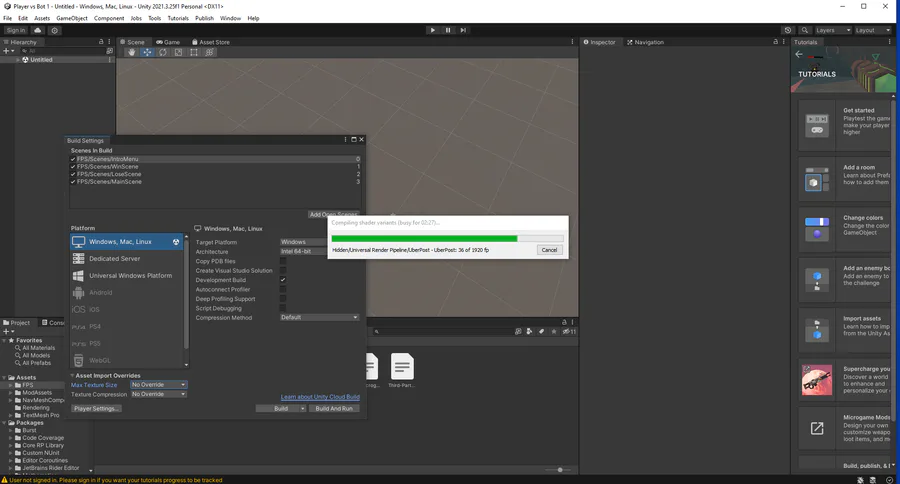Open the Build button dropdown arrow
The image size is (900, 484).
(x=302, y=409)
